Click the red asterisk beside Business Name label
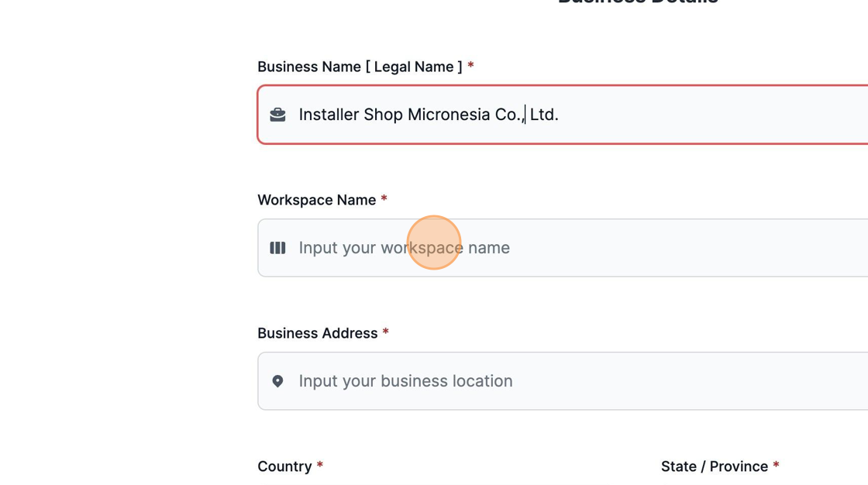 (470, 65)
